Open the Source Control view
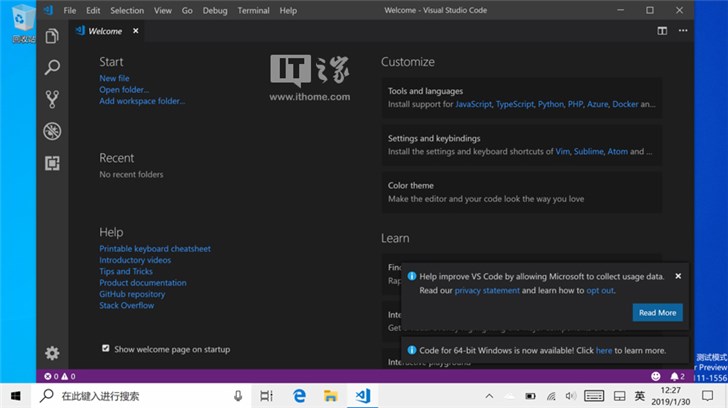728x408 pixels. (x=52, y=99)
